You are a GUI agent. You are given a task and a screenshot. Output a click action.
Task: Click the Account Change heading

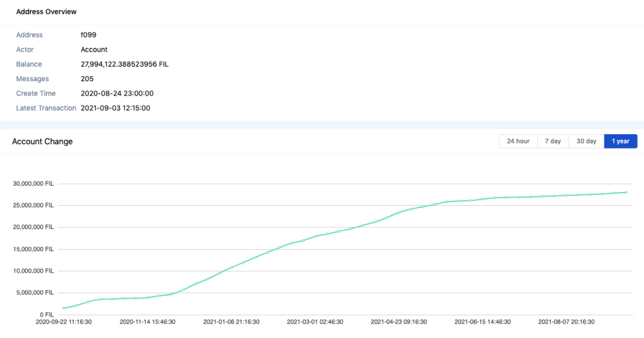43,142
